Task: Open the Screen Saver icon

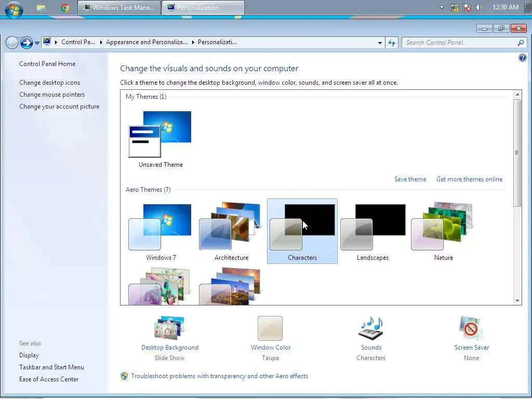Action: point(471,328)
